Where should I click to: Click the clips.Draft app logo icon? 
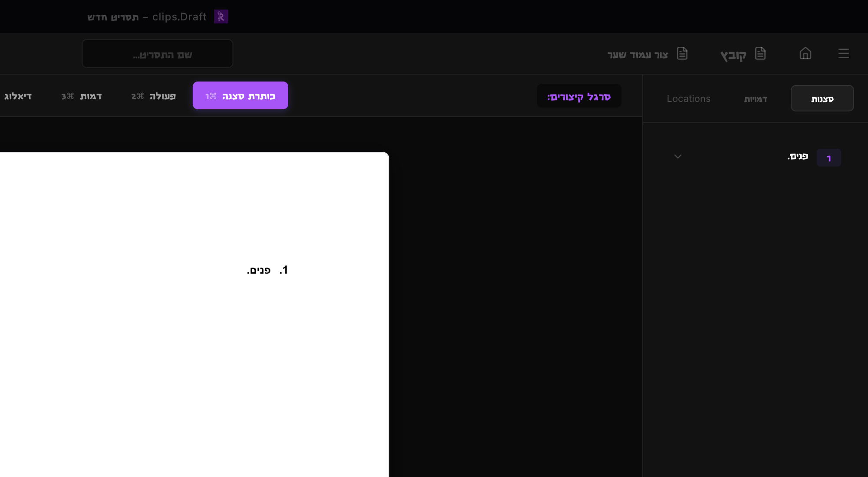221,16
